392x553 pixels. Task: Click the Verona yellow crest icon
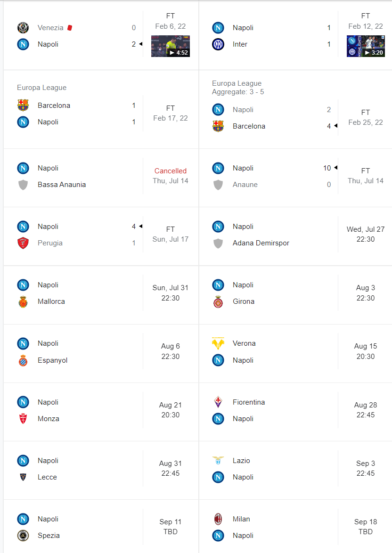click(x=218, y=343)
